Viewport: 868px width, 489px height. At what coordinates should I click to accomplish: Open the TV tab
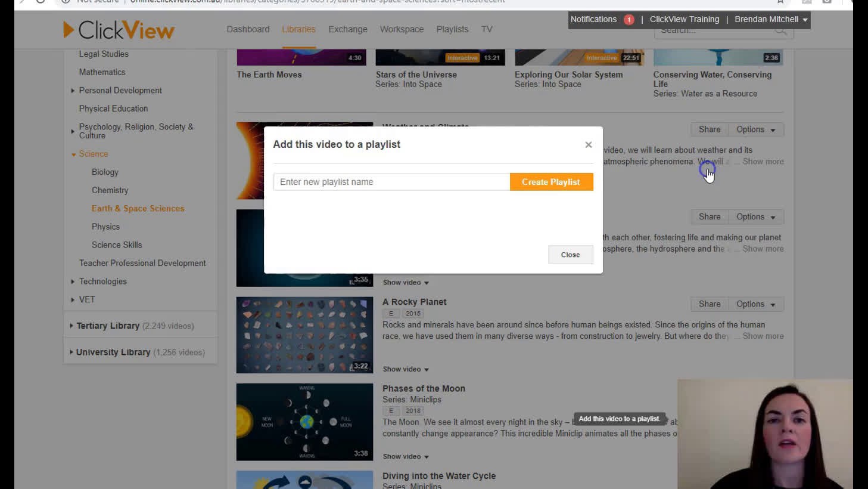[x=487, y=29]
